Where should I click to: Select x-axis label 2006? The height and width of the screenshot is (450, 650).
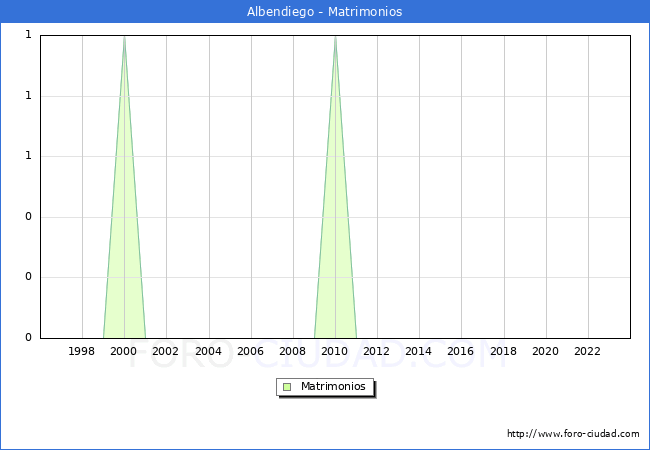pyautogui.click(x=250, y=351)
